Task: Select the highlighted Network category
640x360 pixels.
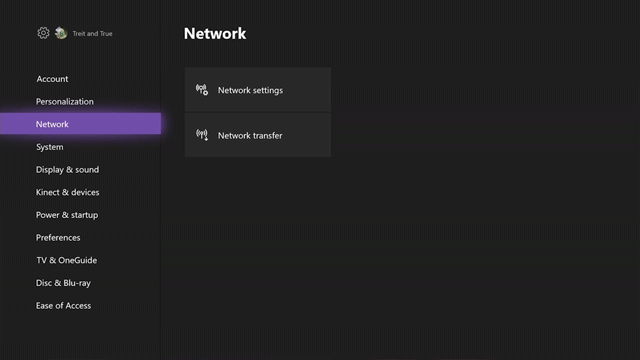Action: pyautogui.click(x=80, y=124)
